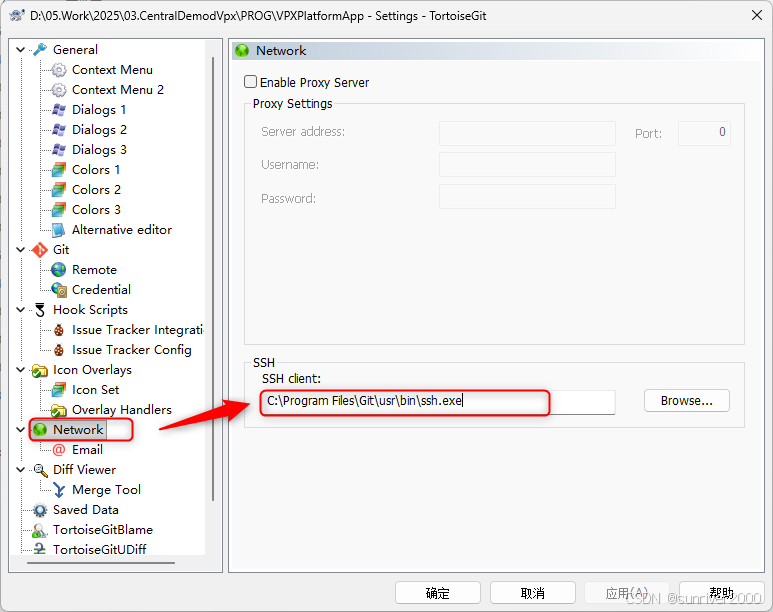Screen dimensions: 773x612
Task: Click the Remote globe icon
Action: tap(59, 270)
